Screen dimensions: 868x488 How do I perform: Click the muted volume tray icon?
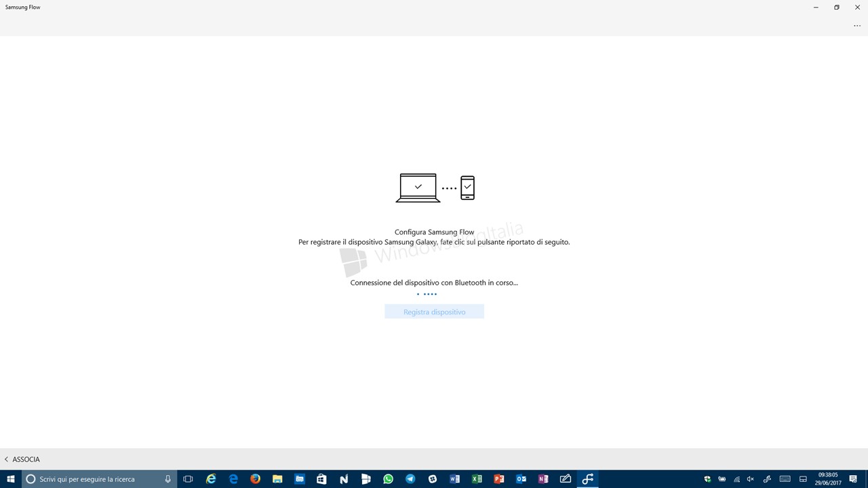(x=752, y=479)
